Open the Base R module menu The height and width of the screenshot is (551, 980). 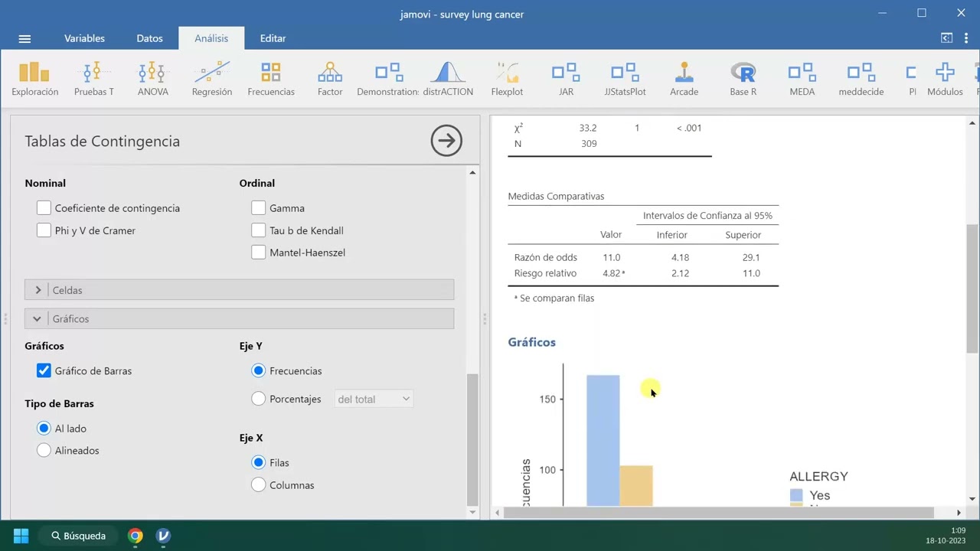(x=743, y=80)
